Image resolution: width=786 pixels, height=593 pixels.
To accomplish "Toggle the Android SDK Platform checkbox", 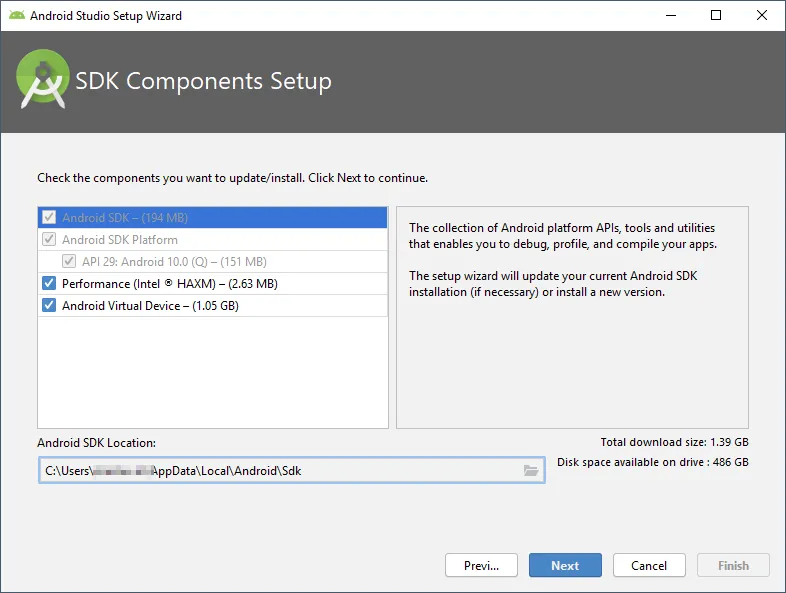I will pos(49,240).
